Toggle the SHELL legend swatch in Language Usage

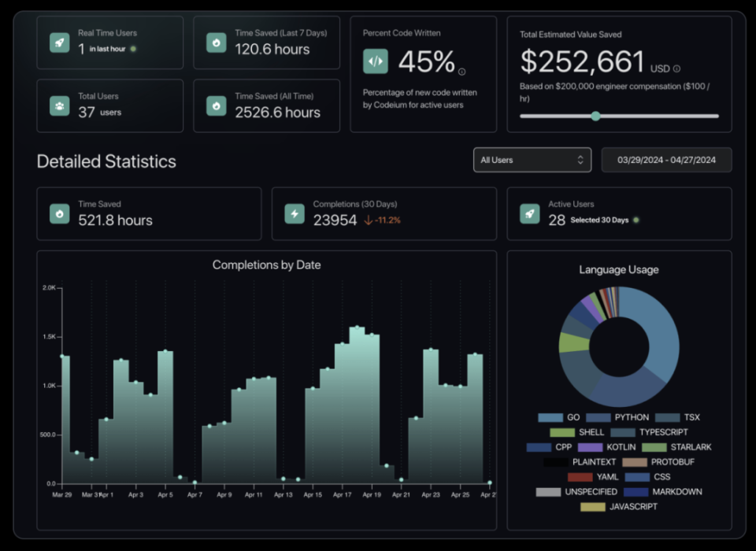tap(562, 432)
